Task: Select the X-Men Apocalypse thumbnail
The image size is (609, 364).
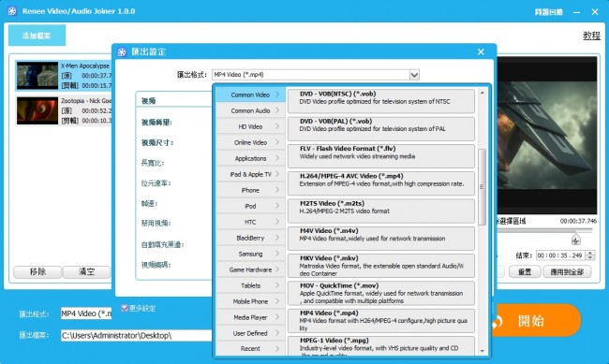Action: (37, 75)
